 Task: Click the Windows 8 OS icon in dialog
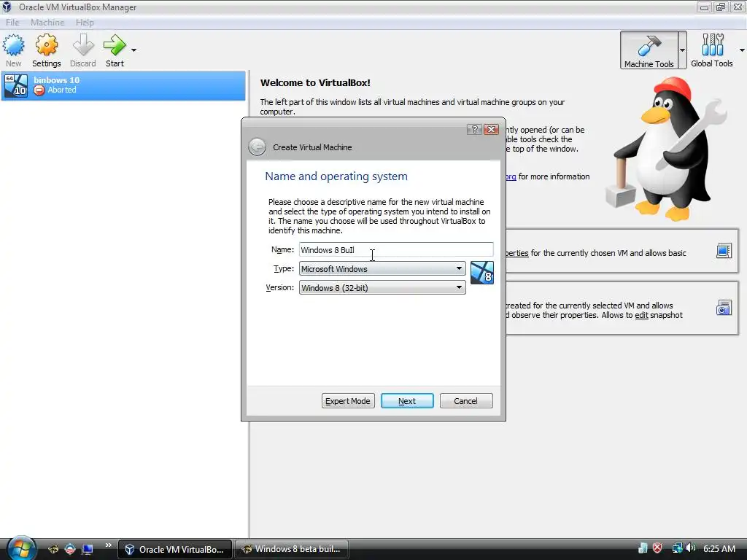pyautogui.click(x=481, y=273)
